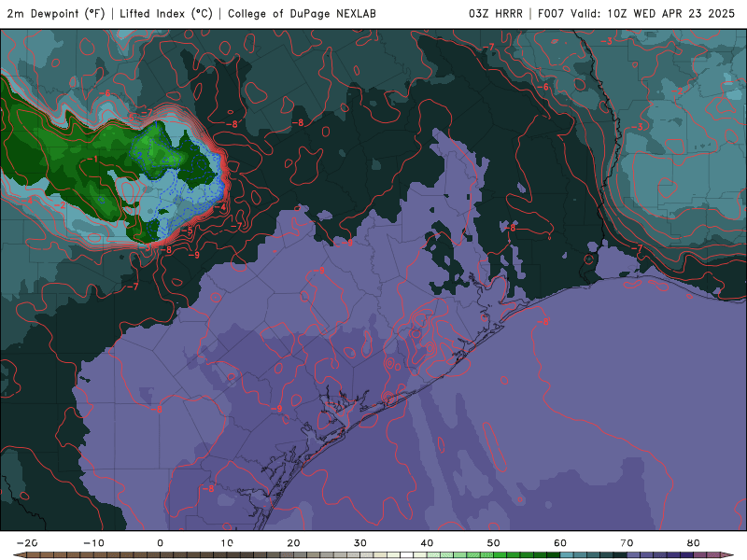This screenshot has height=560, width=747.
Task: Click the 0 tick label on the colorbar
Action: [160, 543]
